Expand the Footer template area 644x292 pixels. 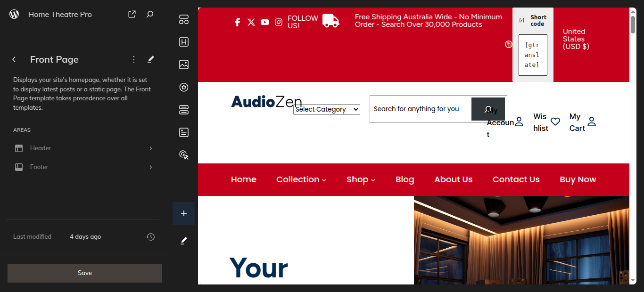pyautogui.click(x=84, y=167)
